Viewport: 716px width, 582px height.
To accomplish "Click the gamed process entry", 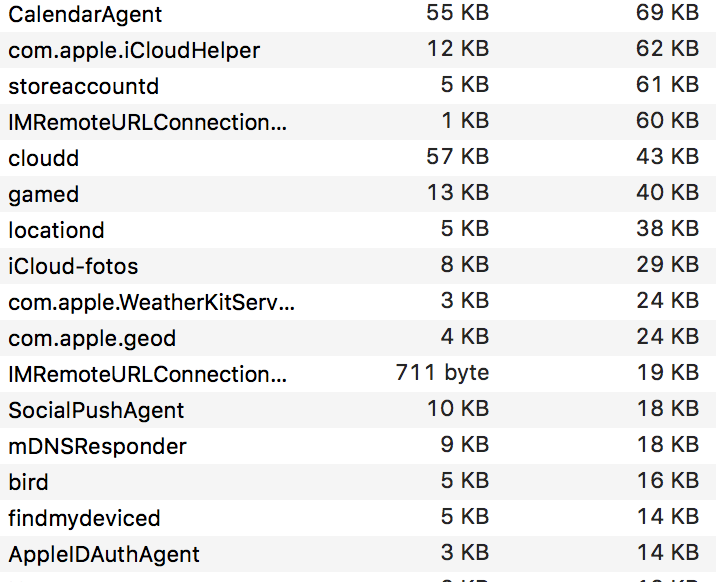I will click(x=44, y=195).
